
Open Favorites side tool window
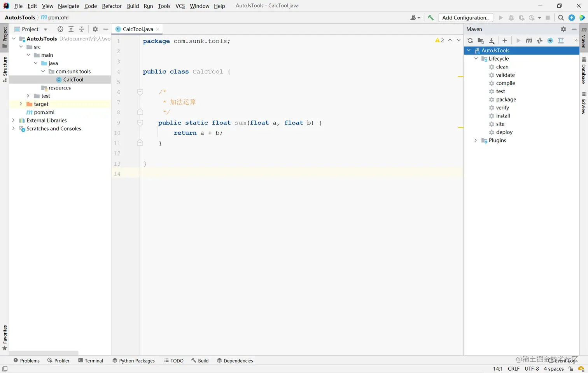(x=5, y=338)
